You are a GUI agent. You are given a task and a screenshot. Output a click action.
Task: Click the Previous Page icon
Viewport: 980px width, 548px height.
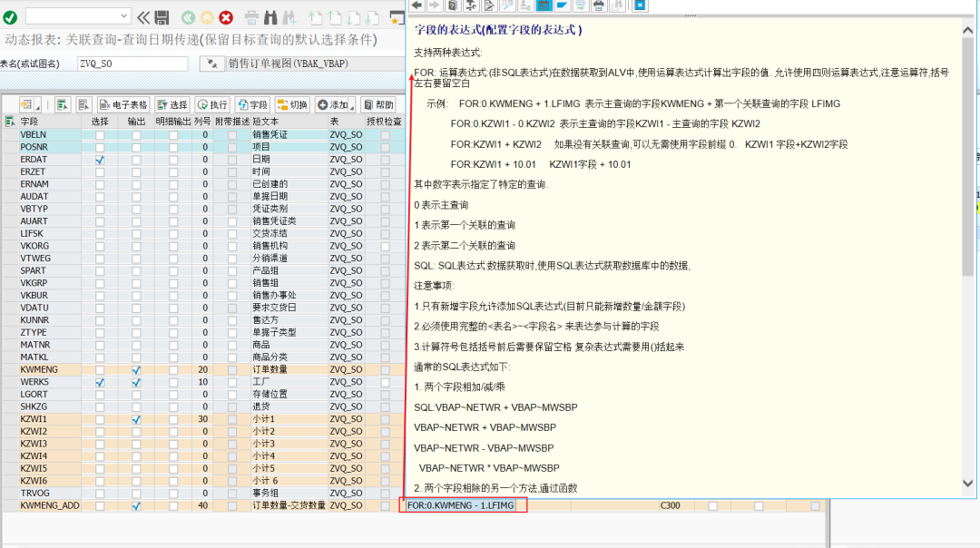point(335,18)
